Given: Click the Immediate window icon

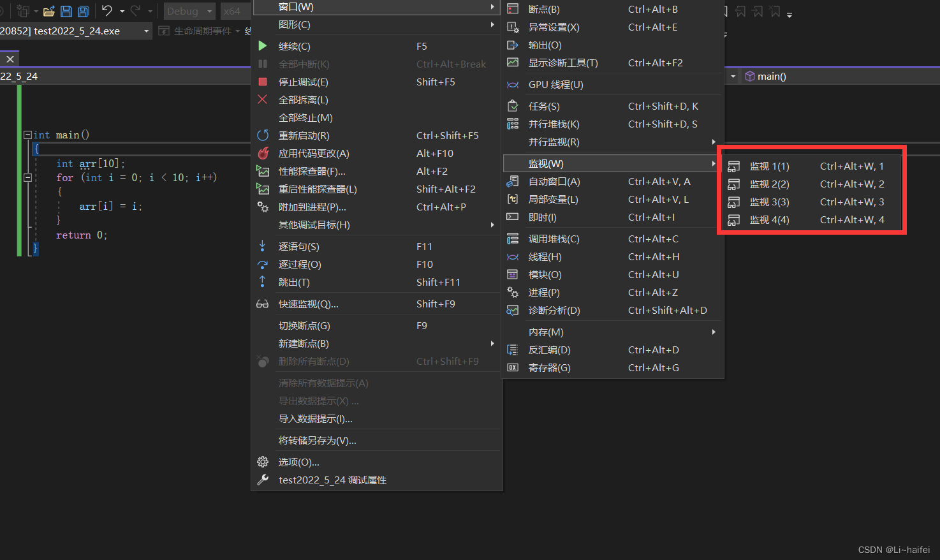Looking at the screenshot, I should [x=512, y=217].
